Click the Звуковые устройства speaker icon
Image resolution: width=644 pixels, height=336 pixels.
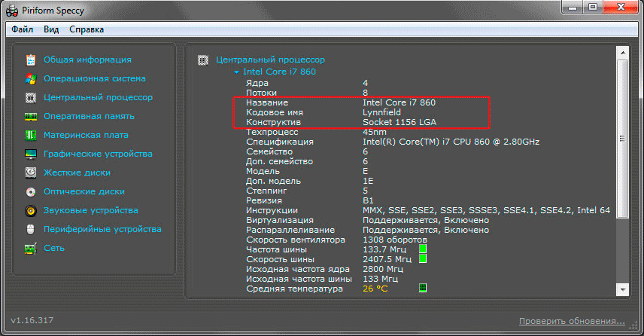point(31,211)
